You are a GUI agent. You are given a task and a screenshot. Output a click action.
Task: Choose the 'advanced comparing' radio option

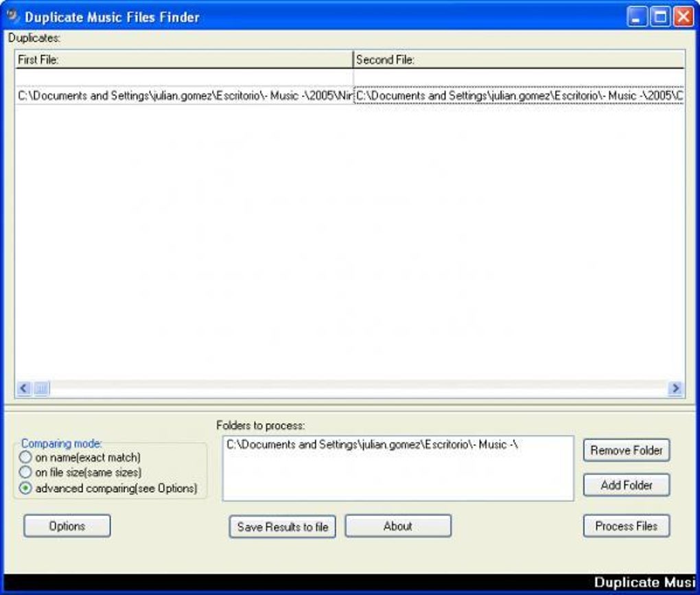[26, 489]
